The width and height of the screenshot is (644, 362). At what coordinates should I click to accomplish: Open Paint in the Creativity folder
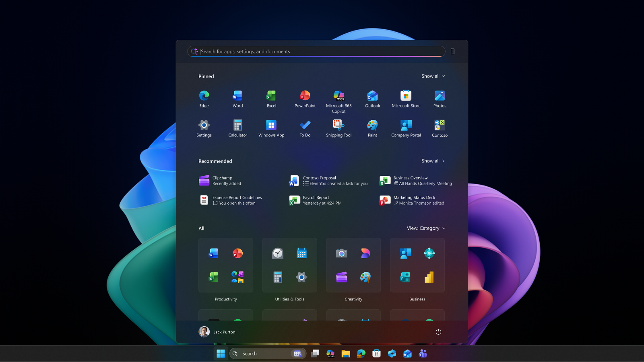365,277
